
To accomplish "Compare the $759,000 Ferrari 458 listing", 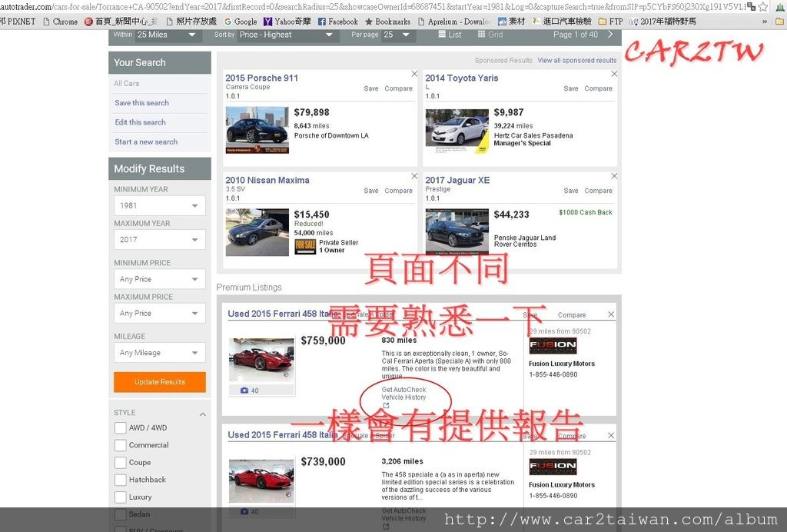I will click(x=572, y=315).
